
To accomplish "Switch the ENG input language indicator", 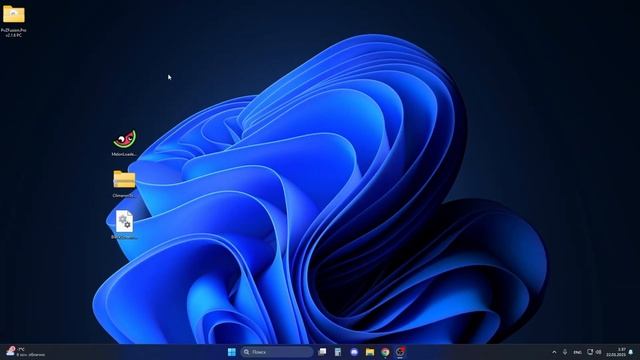I will (x=578, y=352).
